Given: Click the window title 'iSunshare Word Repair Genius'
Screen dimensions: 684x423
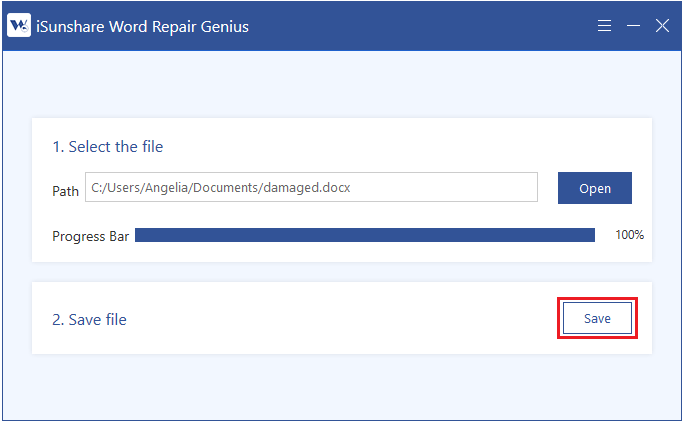Looking at the screenshot, I should (142, 27).
